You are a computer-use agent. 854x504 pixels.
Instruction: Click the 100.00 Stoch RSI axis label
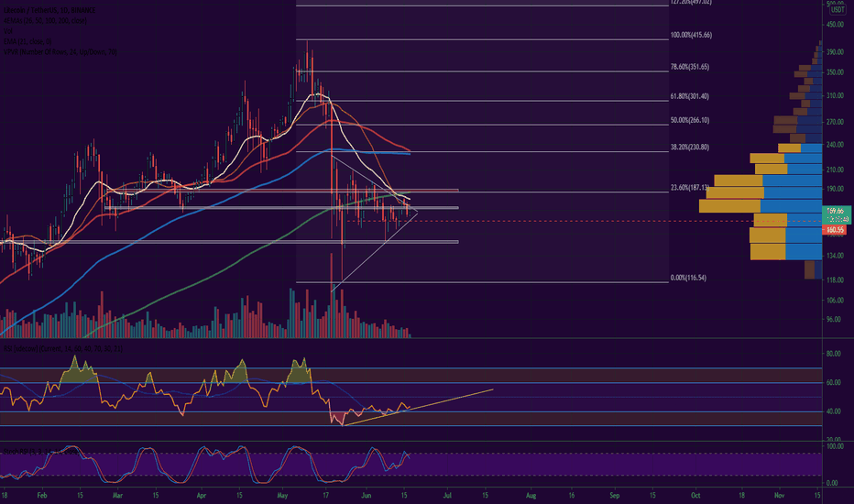click(835, 446)
